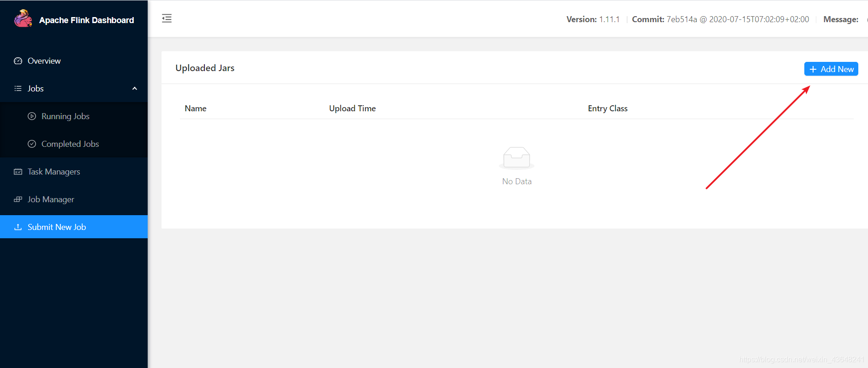Image resolution: width=868 pixels, height=368 pixels.
Task: Click the Jobs list icon
Action: click(x=18, y=89)
